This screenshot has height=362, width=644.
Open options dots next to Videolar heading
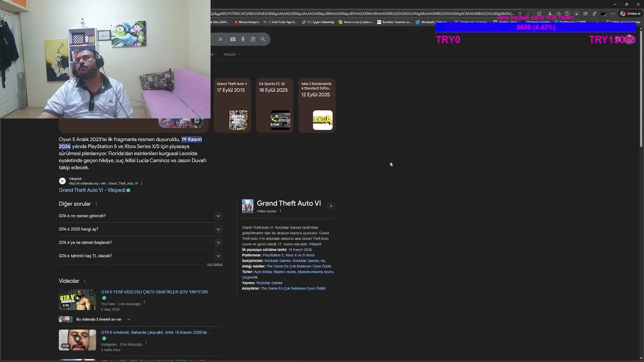pos(85,282)
